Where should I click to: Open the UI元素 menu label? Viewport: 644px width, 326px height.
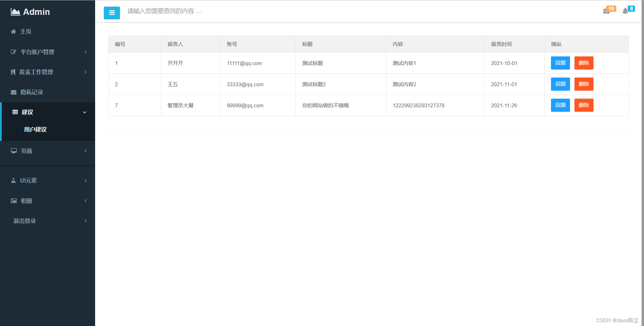tap(28, 180)
